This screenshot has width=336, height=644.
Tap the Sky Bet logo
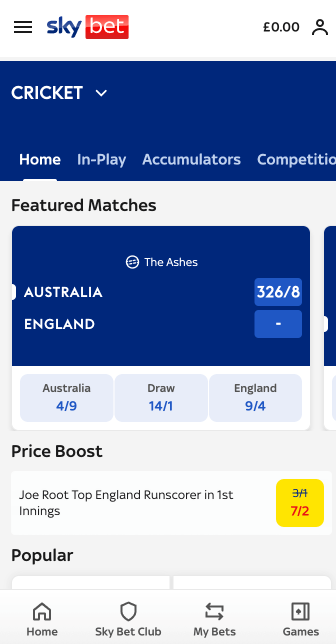[87, 27]
